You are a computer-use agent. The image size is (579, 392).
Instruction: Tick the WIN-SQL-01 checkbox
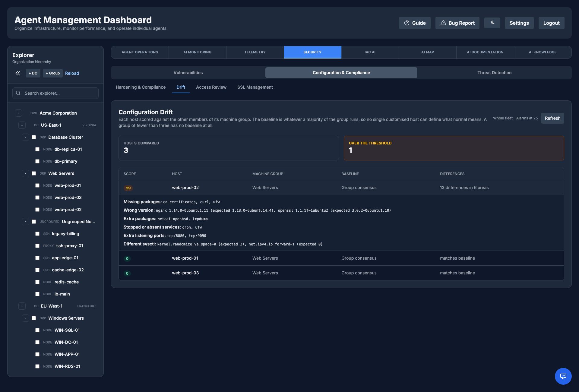coord(37,330)
